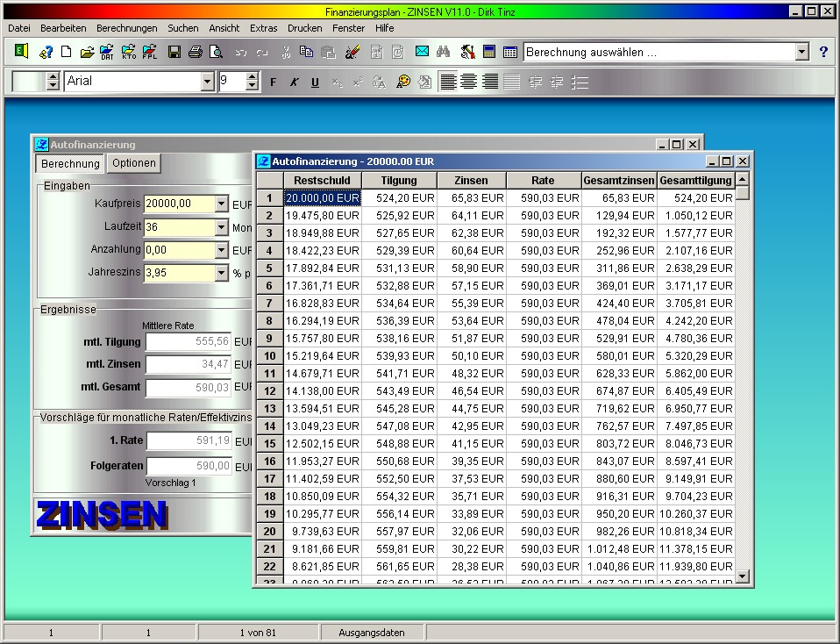This screenshot has width=840, height=644.
Task: Paste using the clipboard icon
Action: click(x=328, y=52)
